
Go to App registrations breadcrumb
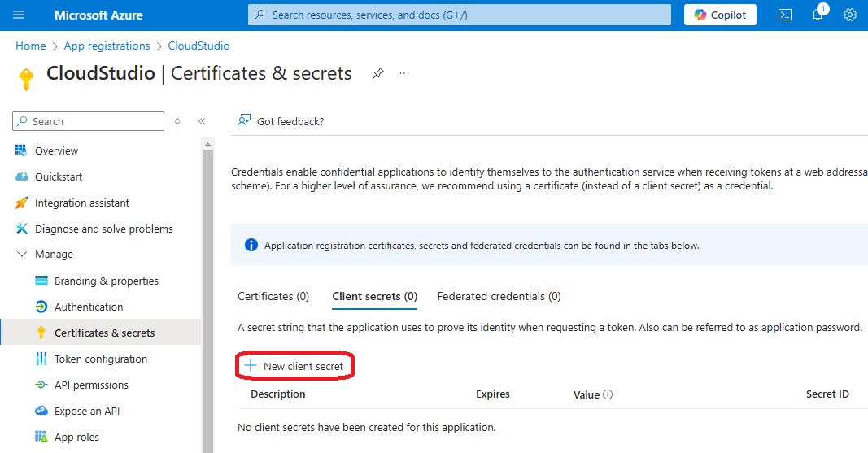pos(107,46)
